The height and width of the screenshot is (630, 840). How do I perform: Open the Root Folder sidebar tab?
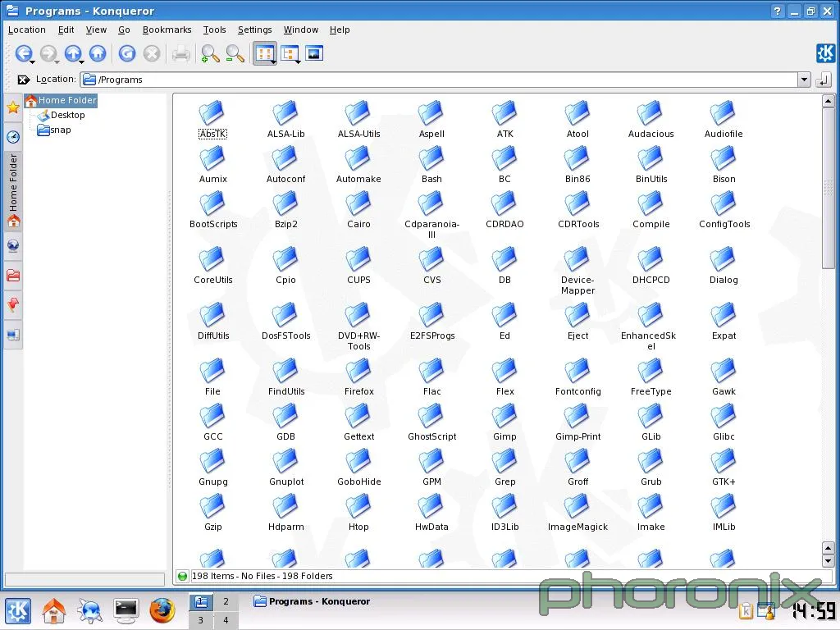click(x=13, y=276)
